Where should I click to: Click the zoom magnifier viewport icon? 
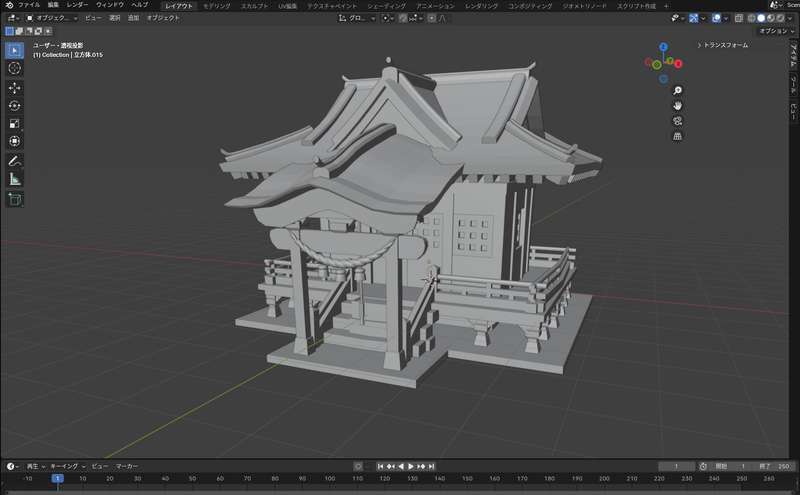[x=677, y=90]
